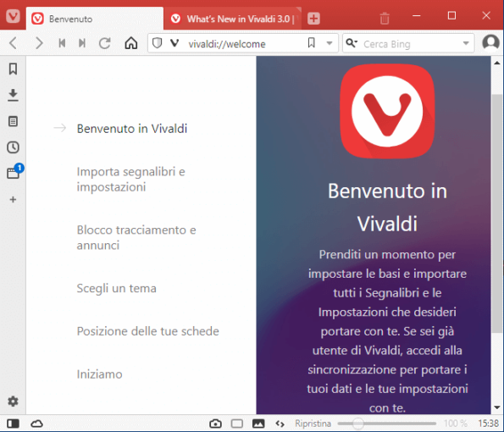Click the 15:38 clock in status bar
The image size is (504, 432).
click(488, 424)
